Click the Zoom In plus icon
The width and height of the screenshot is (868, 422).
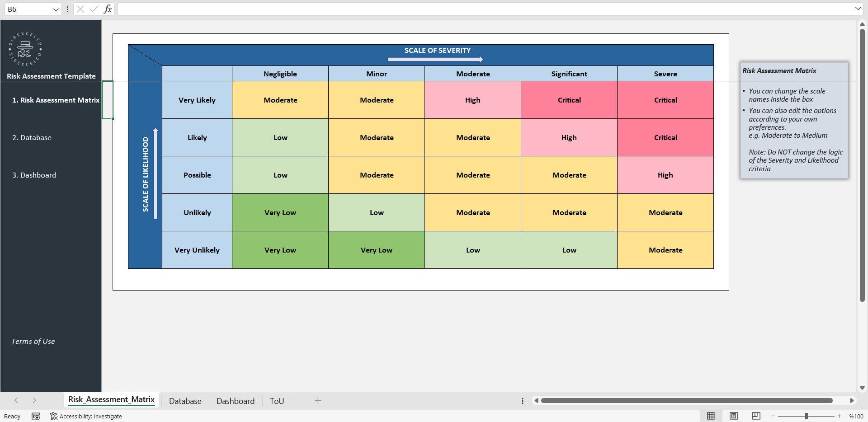(840, 416)
